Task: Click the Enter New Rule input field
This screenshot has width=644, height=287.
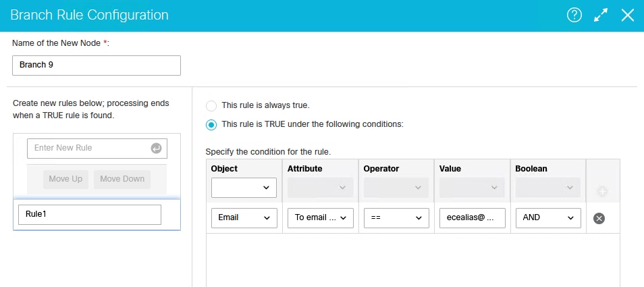Action: click(x=97, y=148)
